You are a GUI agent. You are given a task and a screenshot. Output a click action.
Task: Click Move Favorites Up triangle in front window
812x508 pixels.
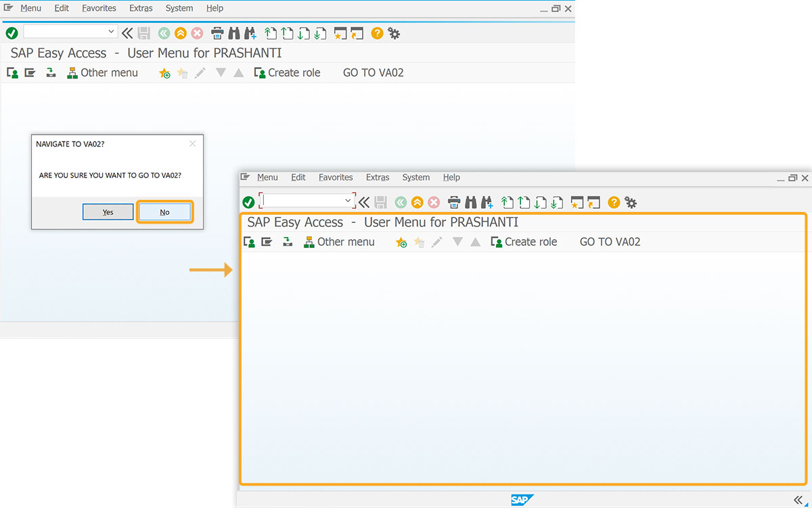[x=476, y=242]
